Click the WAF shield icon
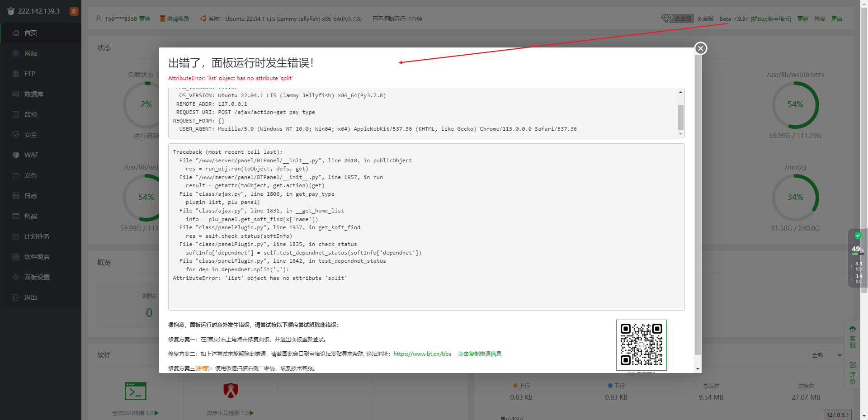The height and width of the screenshot is (420, 868). click(16, 155)
